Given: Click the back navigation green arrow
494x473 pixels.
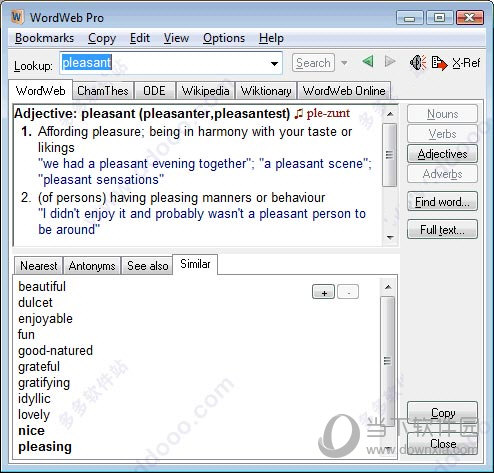Looking at the screenshot, I should point(368,62).
